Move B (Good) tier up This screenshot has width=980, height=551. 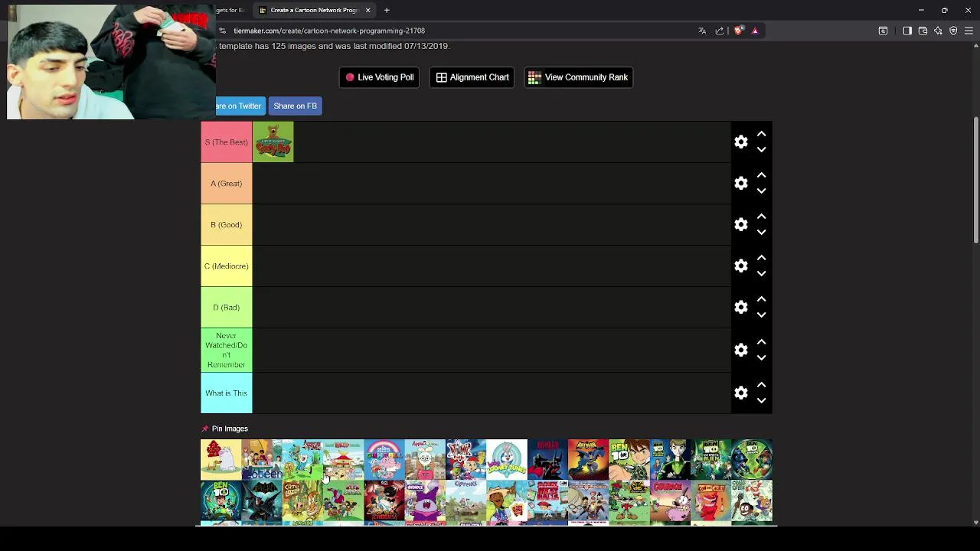coord(761,217)
